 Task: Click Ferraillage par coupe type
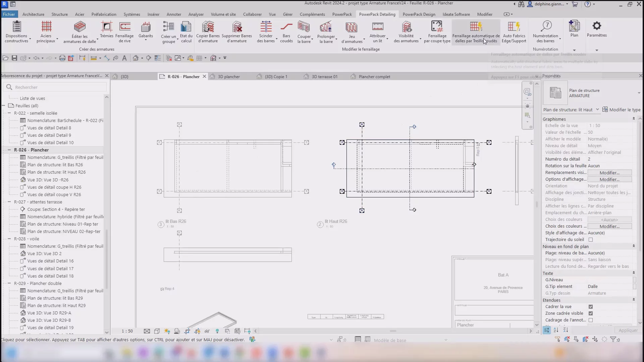click(437, 32)
